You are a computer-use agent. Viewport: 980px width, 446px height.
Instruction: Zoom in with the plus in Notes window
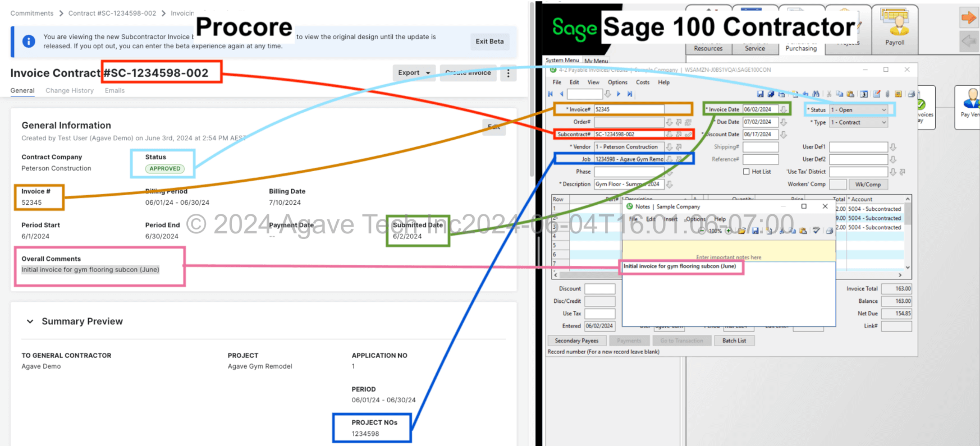pos(729,231)
